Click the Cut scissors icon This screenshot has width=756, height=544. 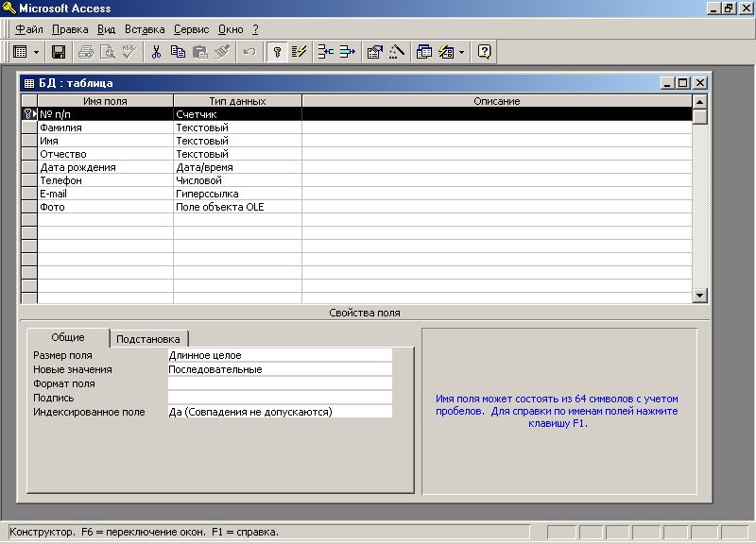[156, 52]
